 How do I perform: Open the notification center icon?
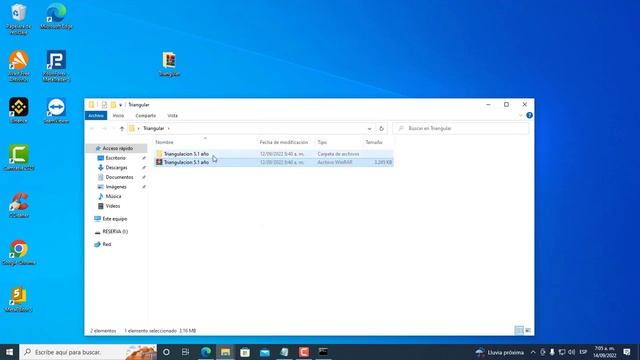(x=627, y=352)
